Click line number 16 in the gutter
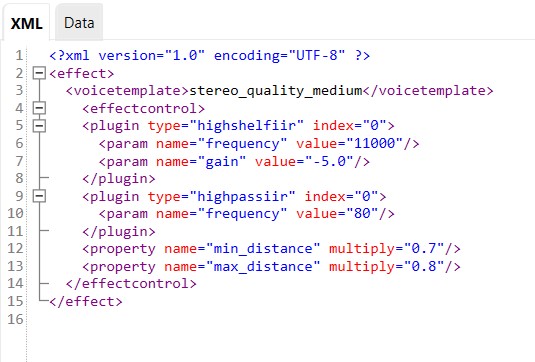Viewport: 535px width, 362px height. pos(15,319)
